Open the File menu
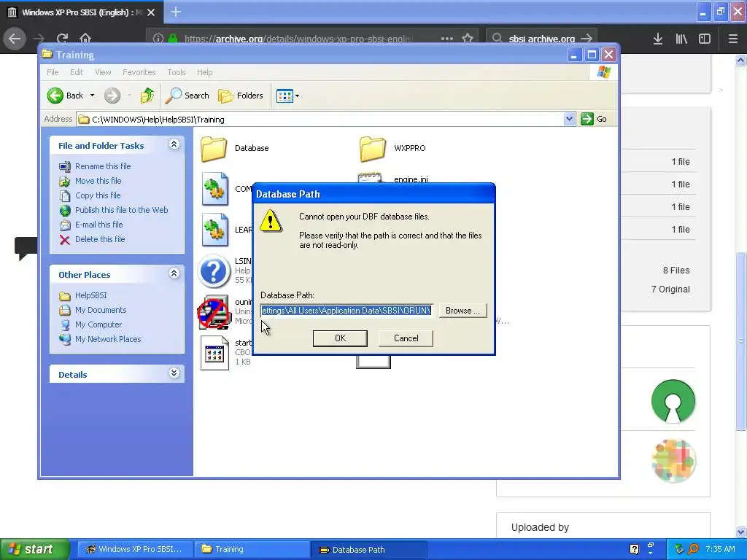 tap(53, 72)
